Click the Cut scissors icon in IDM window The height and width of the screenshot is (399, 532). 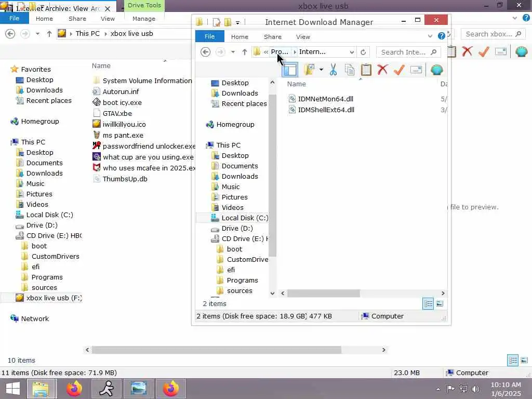(x=333, y=70)
